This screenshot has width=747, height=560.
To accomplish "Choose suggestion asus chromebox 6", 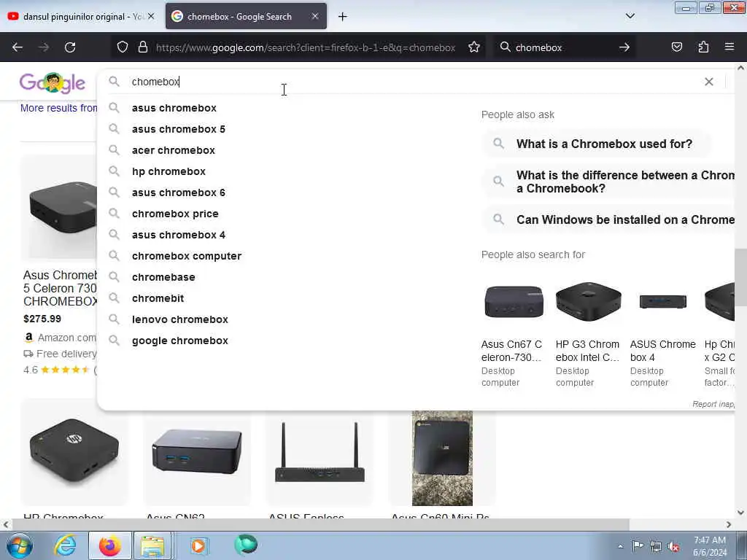I will click(x=178, y=192).
